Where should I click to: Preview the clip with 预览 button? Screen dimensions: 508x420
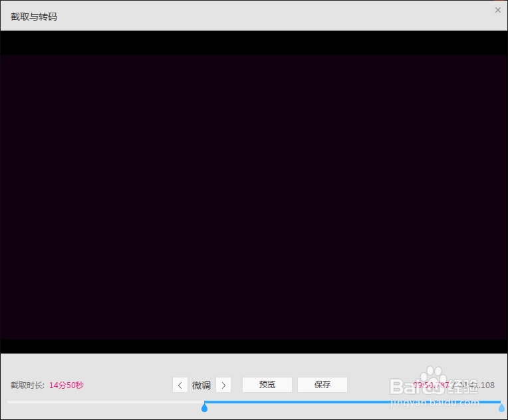click(267, 385)
